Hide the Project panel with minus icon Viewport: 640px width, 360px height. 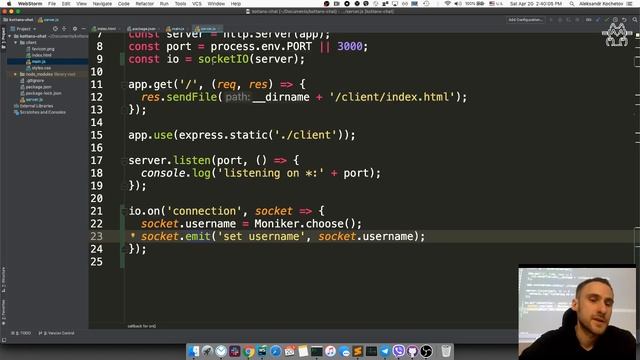(83, 29)
